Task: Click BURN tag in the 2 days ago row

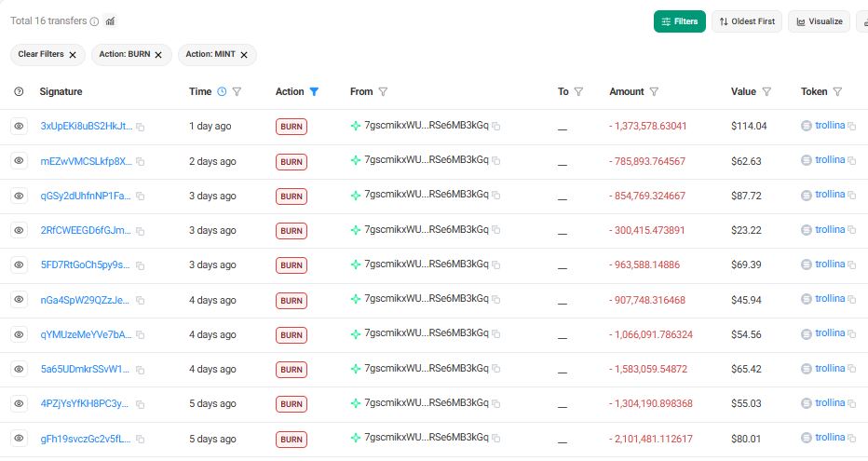Action: (x=292, y=162)
